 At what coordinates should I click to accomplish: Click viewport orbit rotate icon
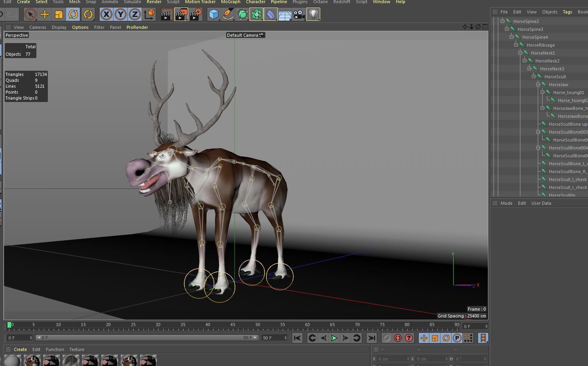click(478, 27)
